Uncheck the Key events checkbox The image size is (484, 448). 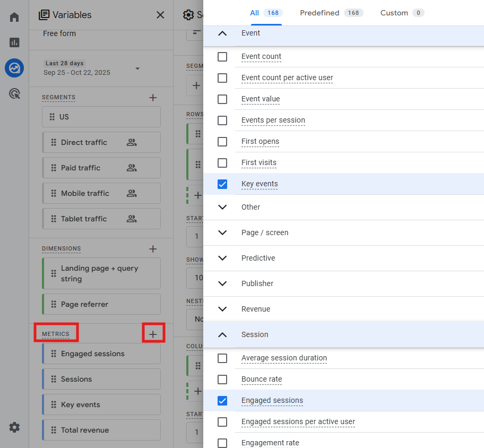[x=222, y=184]
